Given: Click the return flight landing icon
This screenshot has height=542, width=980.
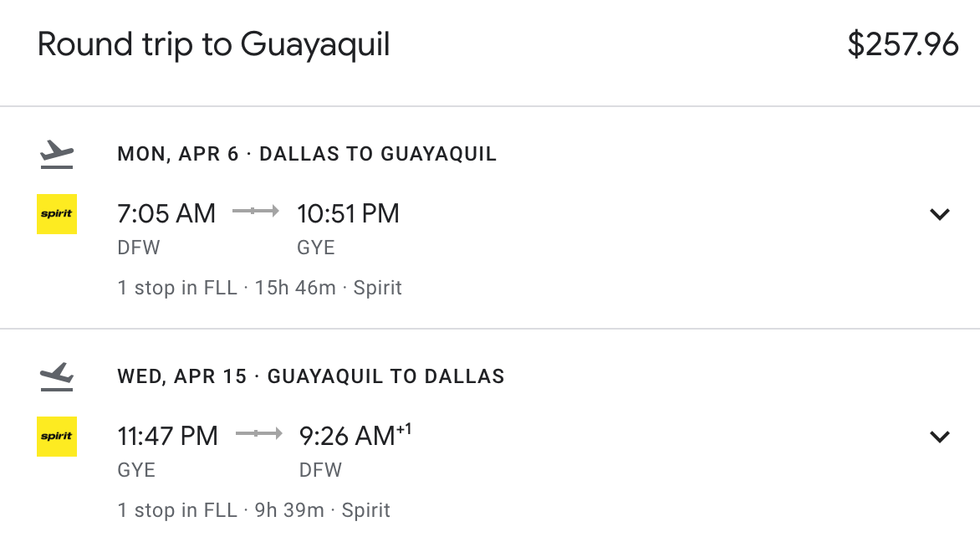Looking at the screenshot, I should pyautogui.click(x=57, y=377).
